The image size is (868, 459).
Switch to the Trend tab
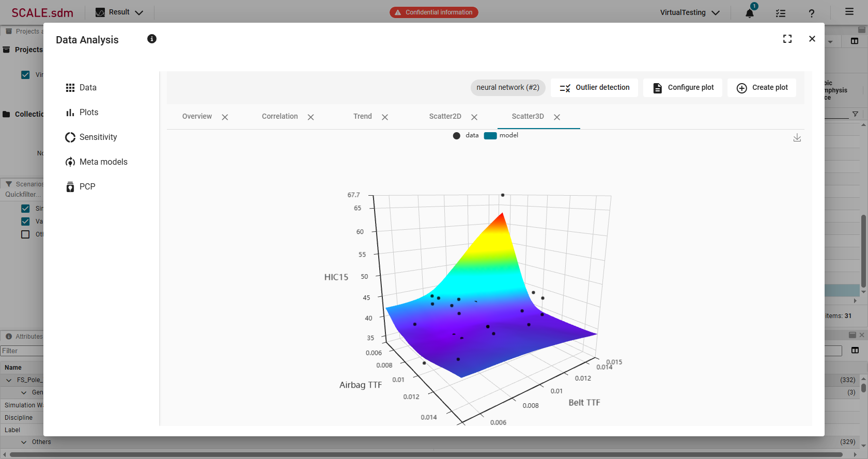pyautogui.click(x=363, y=117)
